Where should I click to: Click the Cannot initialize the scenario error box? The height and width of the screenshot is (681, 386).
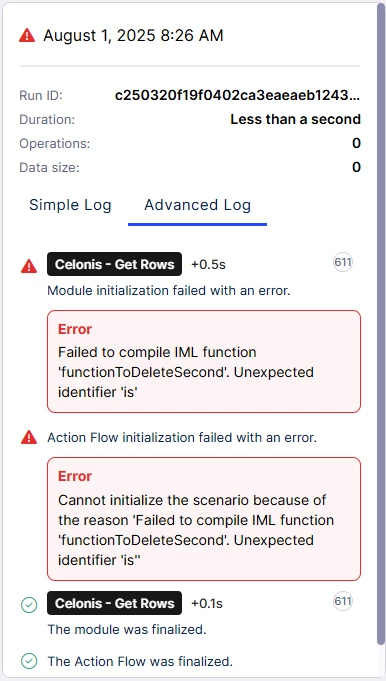point(204,519)
